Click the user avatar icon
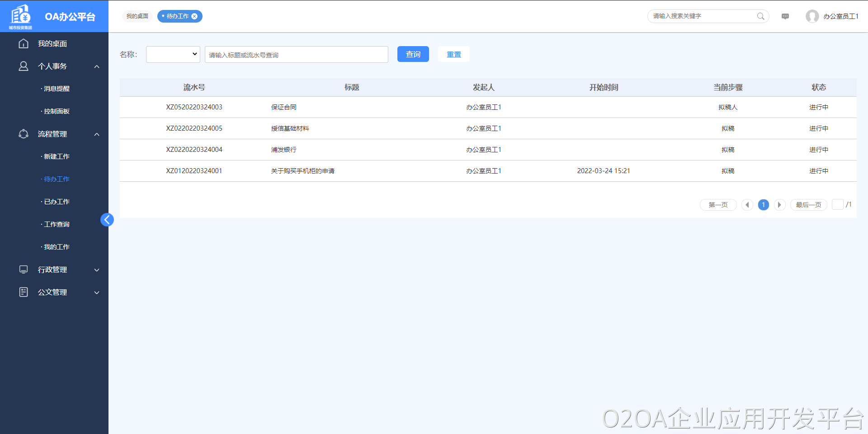The width and height of the screenshot is (868, 434). click(x=812, y=16)
